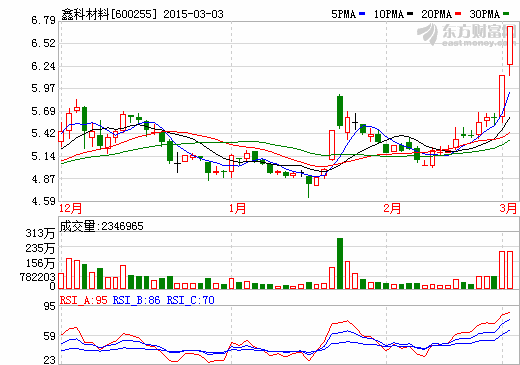
Task: Click the stock title 鑫科材料[600255]
Action: coord(109,14)
